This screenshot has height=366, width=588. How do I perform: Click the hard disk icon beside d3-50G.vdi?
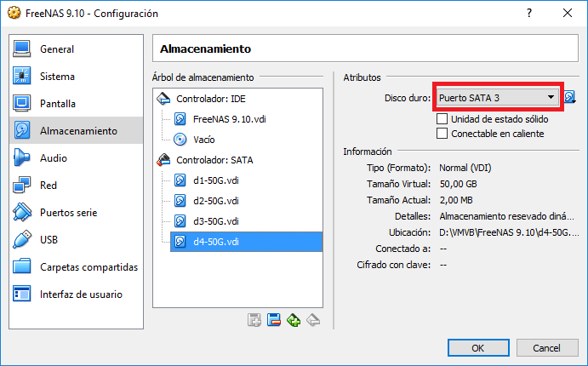(x=180, y=221)
